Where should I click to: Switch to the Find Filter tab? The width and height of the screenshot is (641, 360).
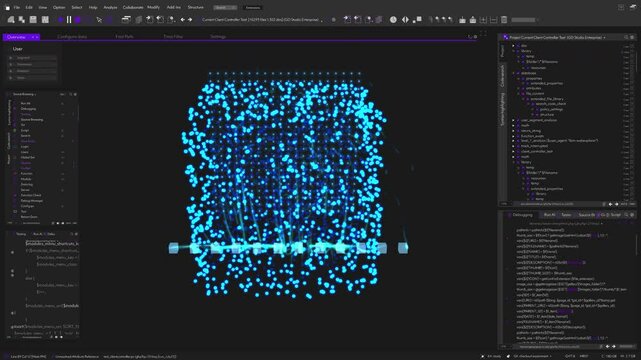tap(173, 37)
